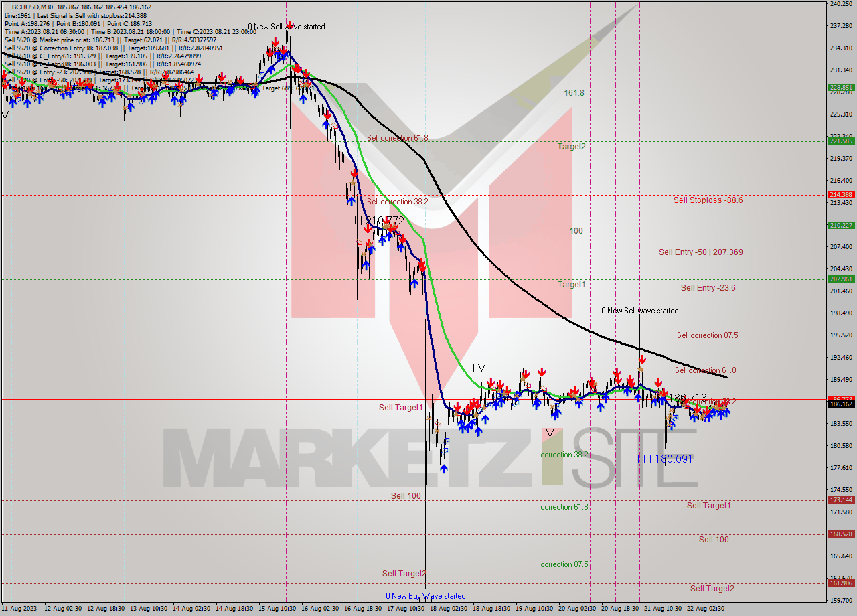Click the green '100' level label
The image size is (857, 616).
pos(576,231)
